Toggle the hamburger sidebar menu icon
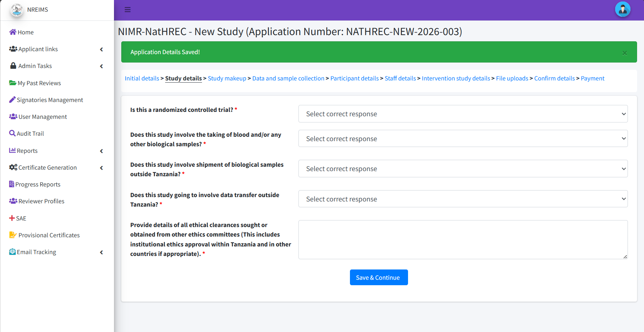This screenshot has width=644, height=332. 127,10
